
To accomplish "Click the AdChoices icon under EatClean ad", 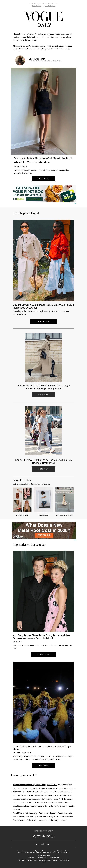I will click(x=75, y=203).
